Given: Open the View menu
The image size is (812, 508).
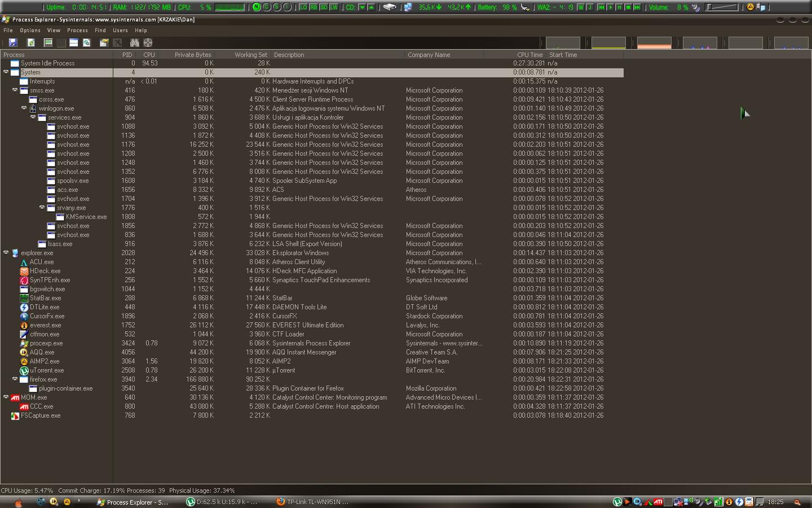Looking at the screenshot, I should tap(54, 30).
